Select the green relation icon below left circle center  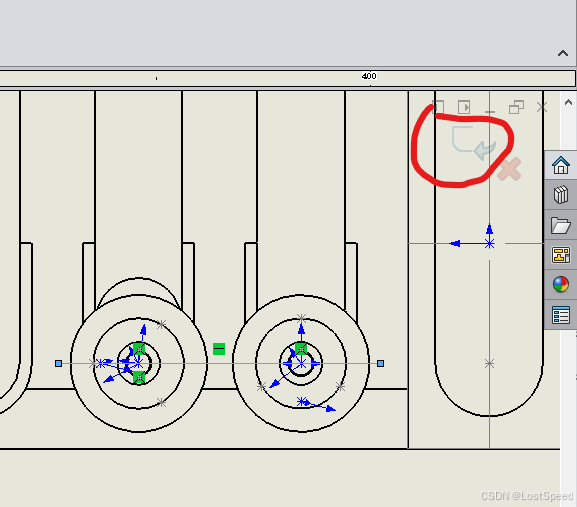click(139, 377)
